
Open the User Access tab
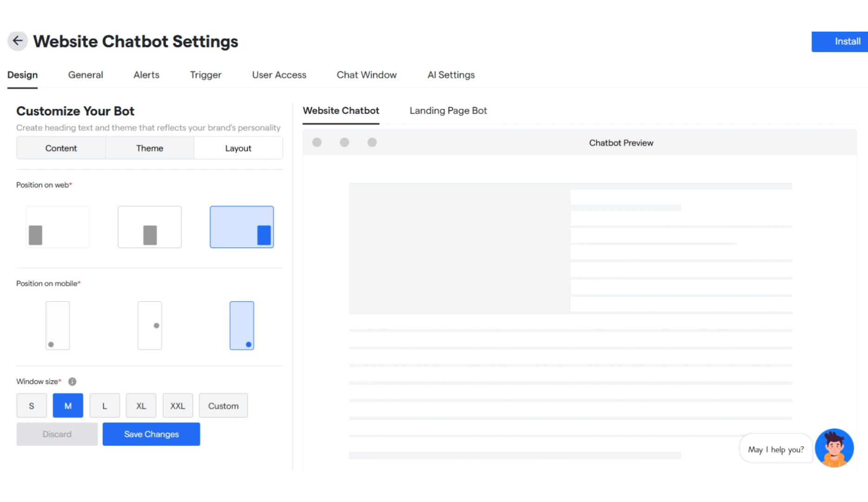279,75
